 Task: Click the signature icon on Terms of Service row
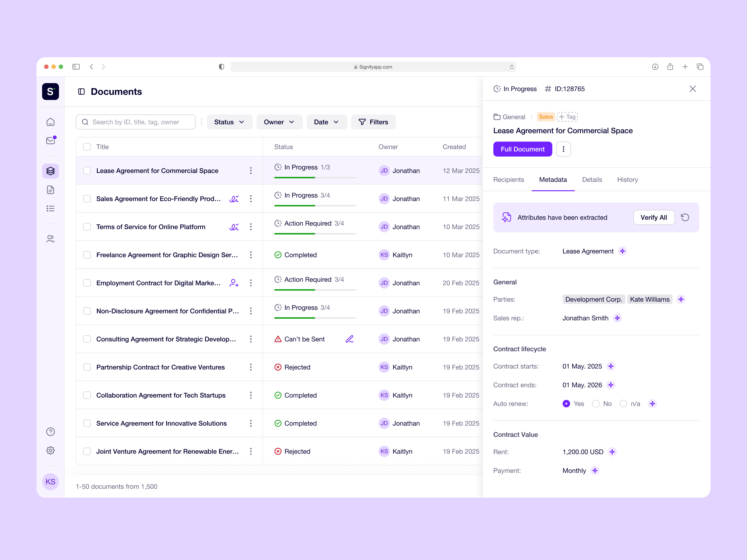234,227
